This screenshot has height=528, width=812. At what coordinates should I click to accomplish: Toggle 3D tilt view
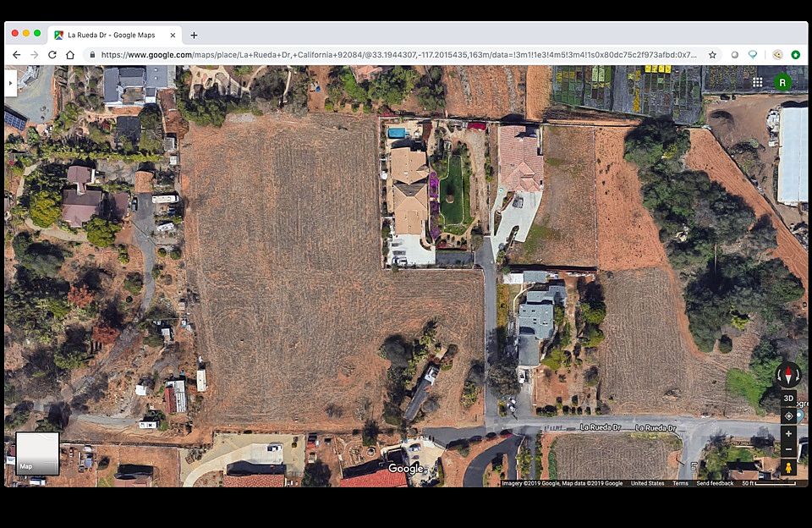click(788, 398)
